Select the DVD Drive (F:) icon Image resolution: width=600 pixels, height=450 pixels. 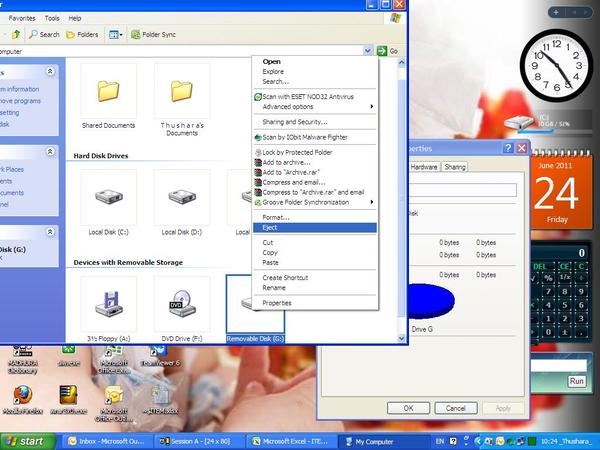[x=182, y=304]
